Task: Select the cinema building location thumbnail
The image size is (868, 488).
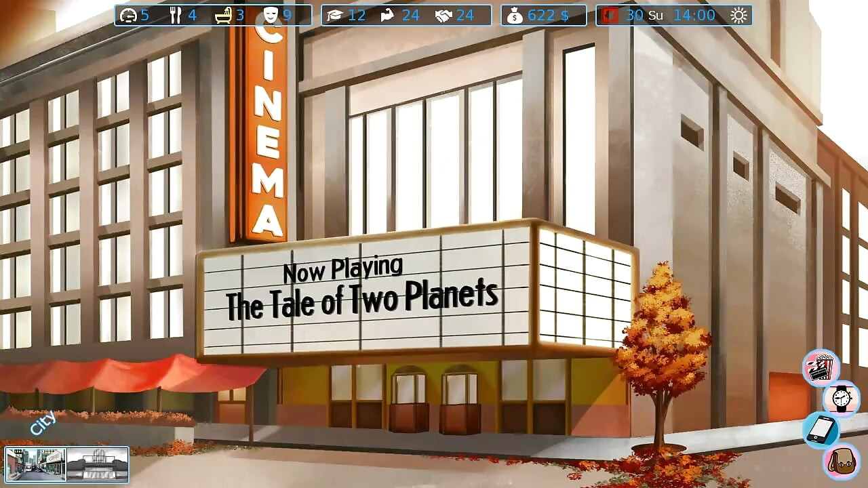Action: point(97,465)
